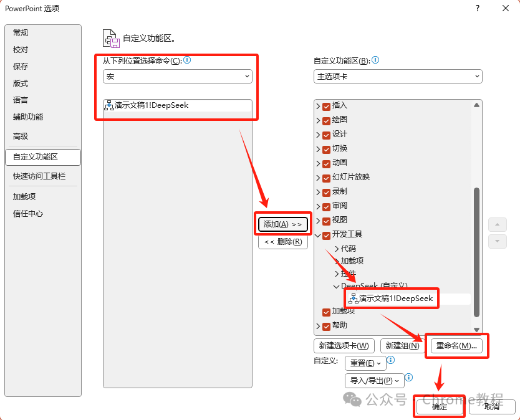Select 常规 in the options sidebar
The height and width of the screenshot is (420, 520).
click(x=43, y=33)
